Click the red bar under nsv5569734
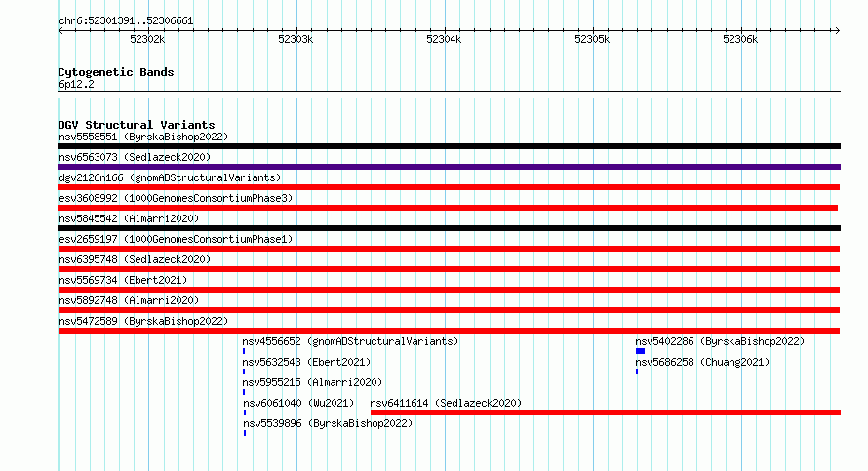Screen dimensions: 868x471 click(x=449, y=290)
